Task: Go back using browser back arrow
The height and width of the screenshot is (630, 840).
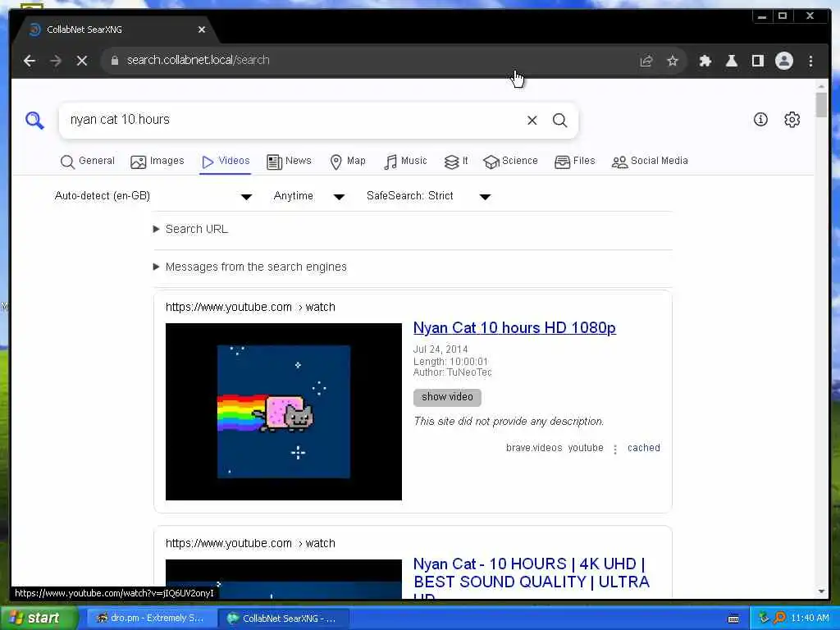Action: 30,61
